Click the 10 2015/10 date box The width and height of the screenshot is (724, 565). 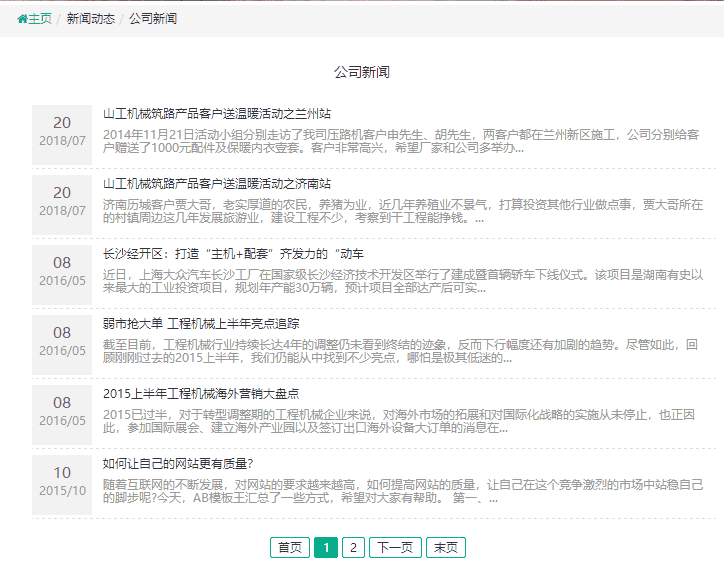tap(62, 485)
